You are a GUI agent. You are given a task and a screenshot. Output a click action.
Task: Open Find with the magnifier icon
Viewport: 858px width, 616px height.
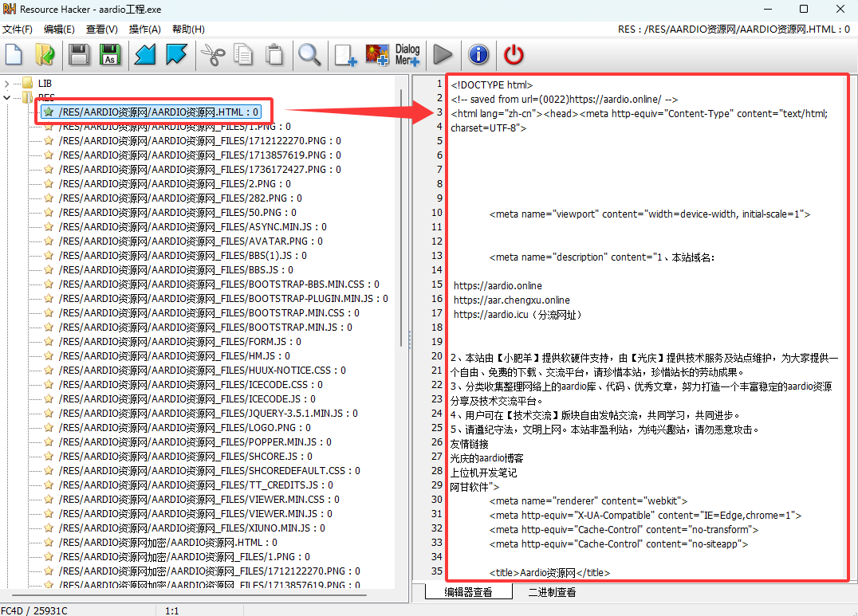(x=309, y=55)
